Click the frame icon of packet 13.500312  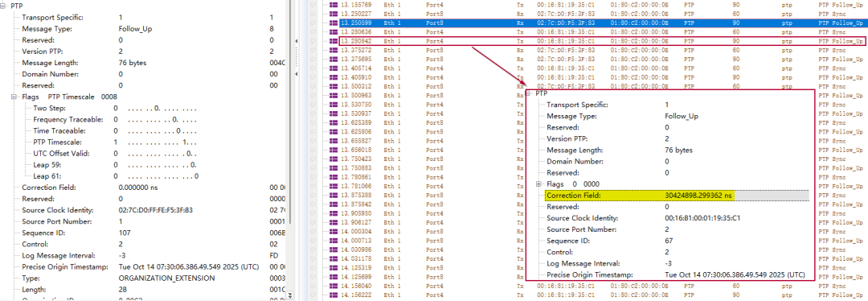pyautogui.click(x=334, y=86)
